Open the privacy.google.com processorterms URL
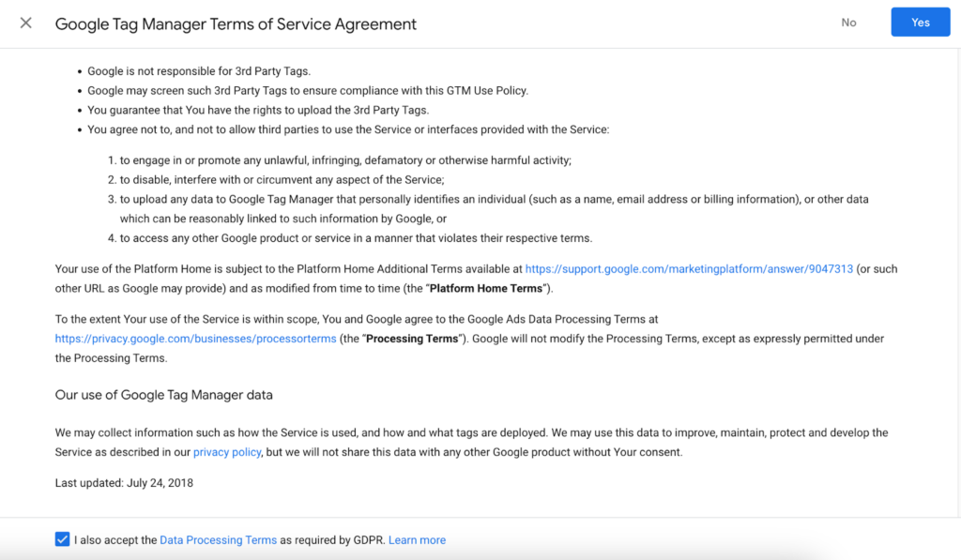Image resolution: width=961 pixels, height=560 pixels. (195, 339)
